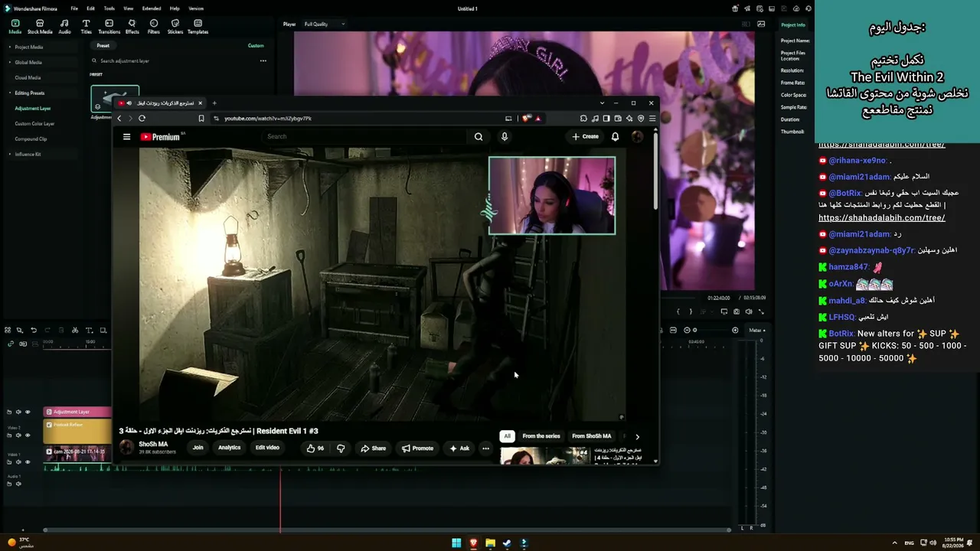The image size is (980, 551).
Task: Open the more actions menu under the video
Action: click(x=485, y=448)
